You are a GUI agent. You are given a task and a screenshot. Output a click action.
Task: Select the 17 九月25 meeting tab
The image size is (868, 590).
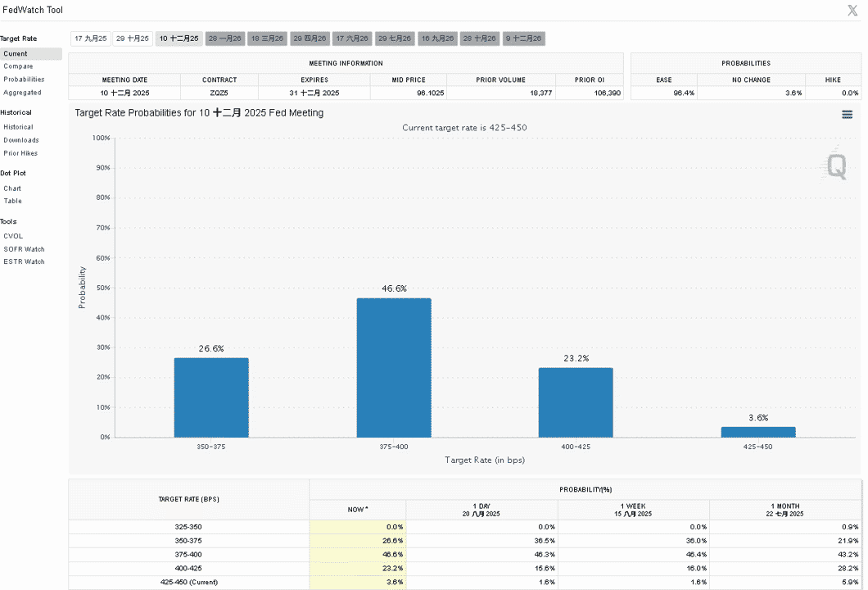coord(91,39)
